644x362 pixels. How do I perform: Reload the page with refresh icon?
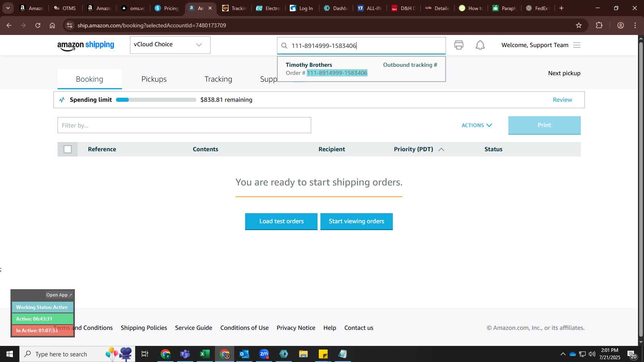click(38, 25)
